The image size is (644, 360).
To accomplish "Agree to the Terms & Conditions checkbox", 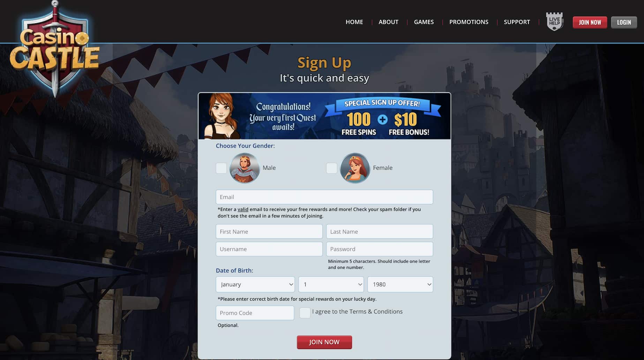I will (x=305, y=313).
